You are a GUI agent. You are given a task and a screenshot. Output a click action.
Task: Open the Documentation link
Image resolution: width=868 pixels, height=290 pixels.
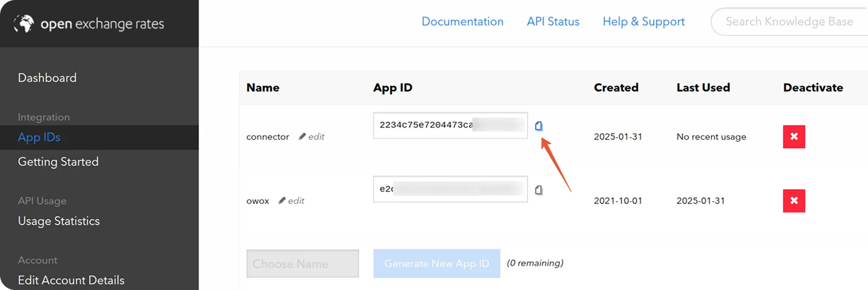pos(462,22)
